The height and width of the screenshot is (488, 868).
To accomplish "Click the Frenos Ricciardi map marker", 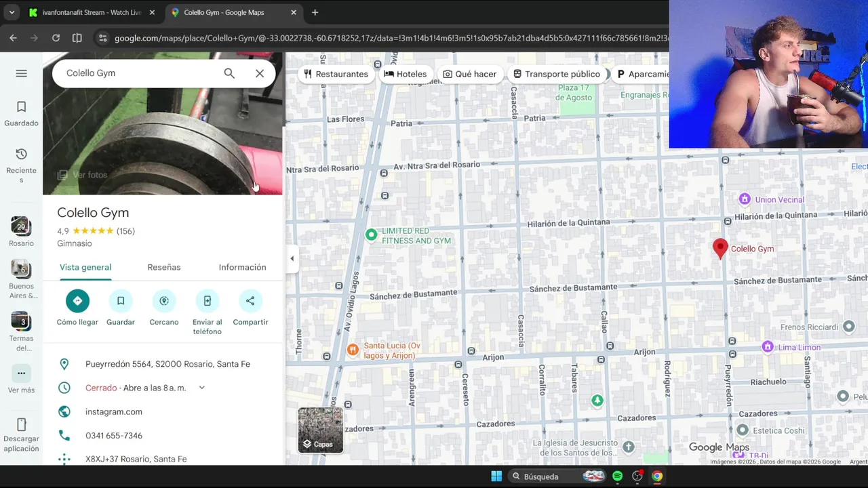I will 848,327.
